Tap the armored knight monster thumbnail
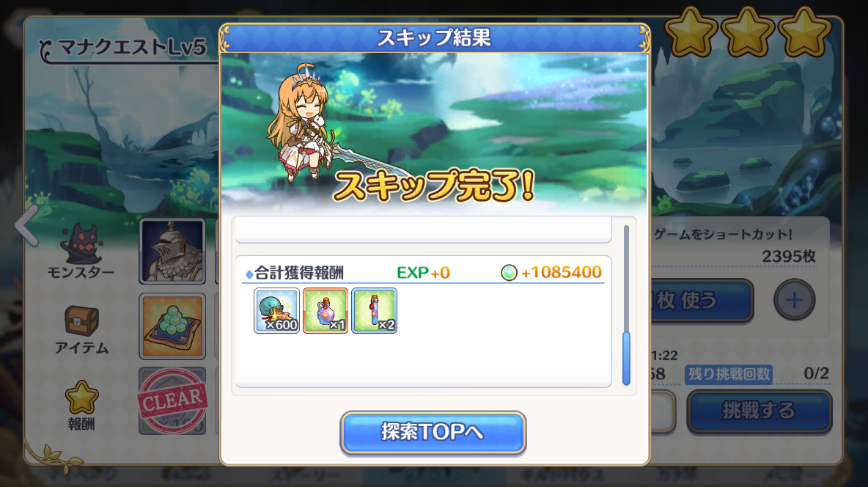 pos(172,251)
